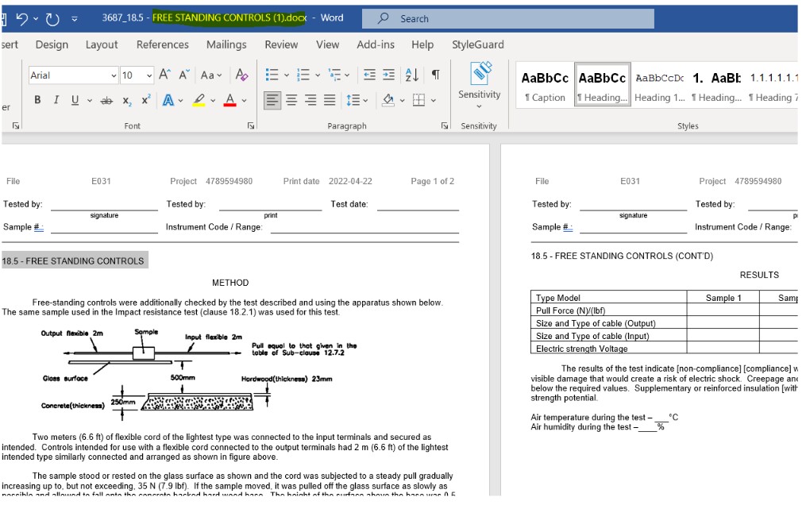
Task: Click the Clear All Formatting icon
Action: (x=241, y=75)
